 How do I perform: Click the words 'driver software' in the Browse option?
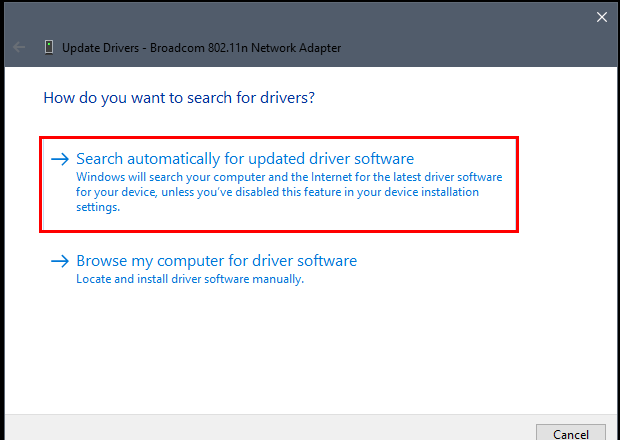pyautogui.click(x=304, y=261)
